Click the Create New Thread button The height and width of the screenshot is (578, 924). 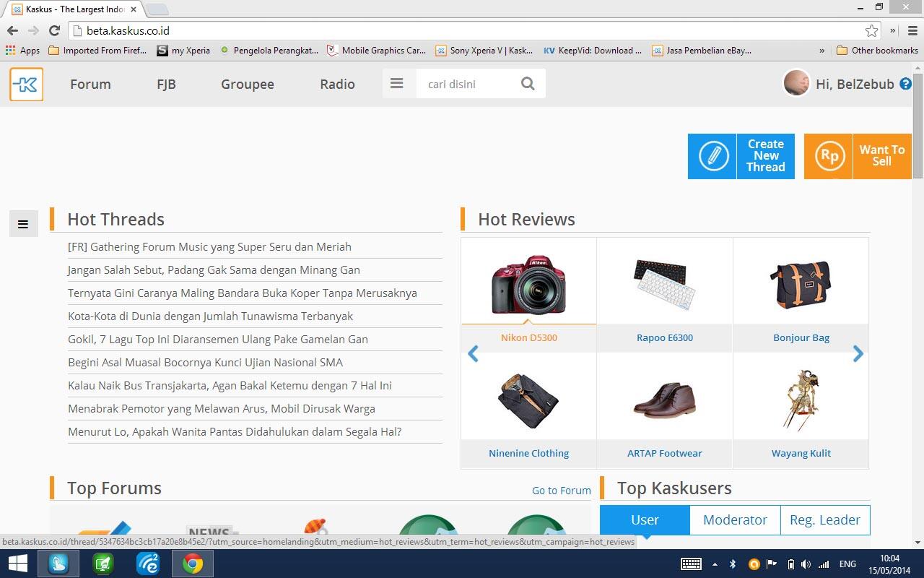(x=741, y=156)
